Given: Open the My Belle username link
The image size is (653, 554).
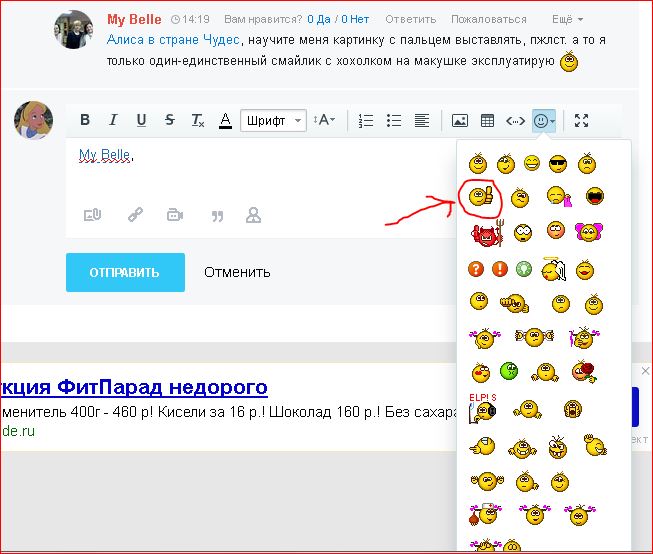Looking at the screenshot, I should pyautogui.click(x=135, y=19).
